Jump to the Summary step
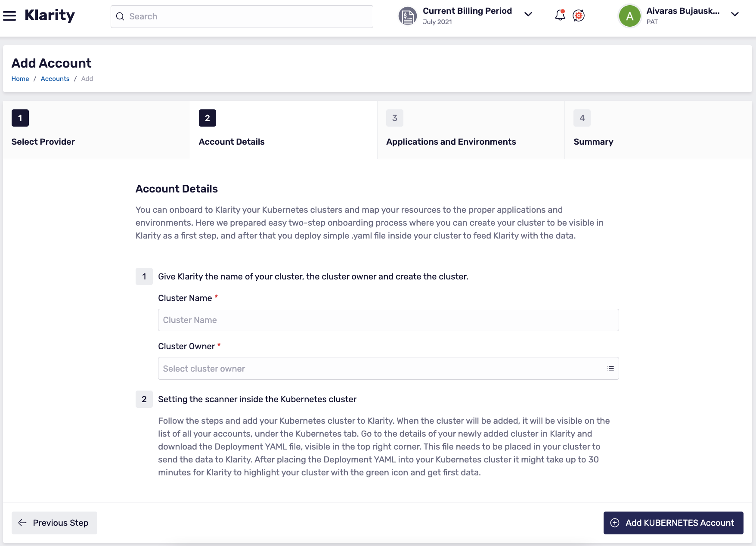Screen dimensions: 756x546 pos(658,130)
